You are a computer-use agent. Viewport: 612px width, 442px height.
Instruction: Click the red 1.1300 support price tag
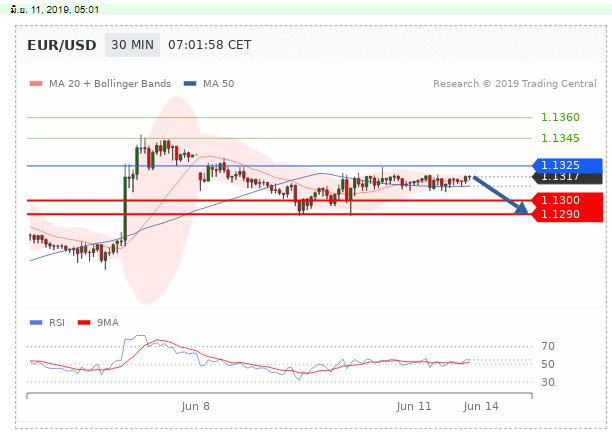coord(567,201)
